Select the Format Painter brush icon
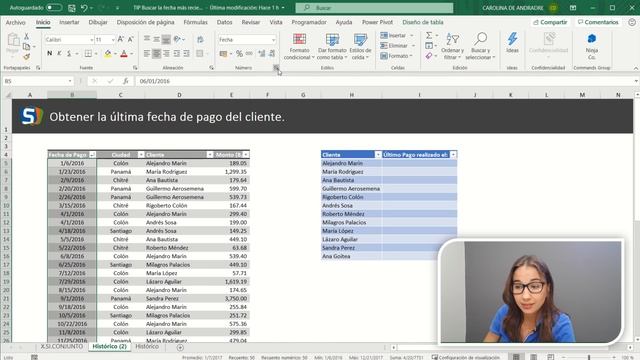This screenshot has height=360, width=640. pos(27,57)
